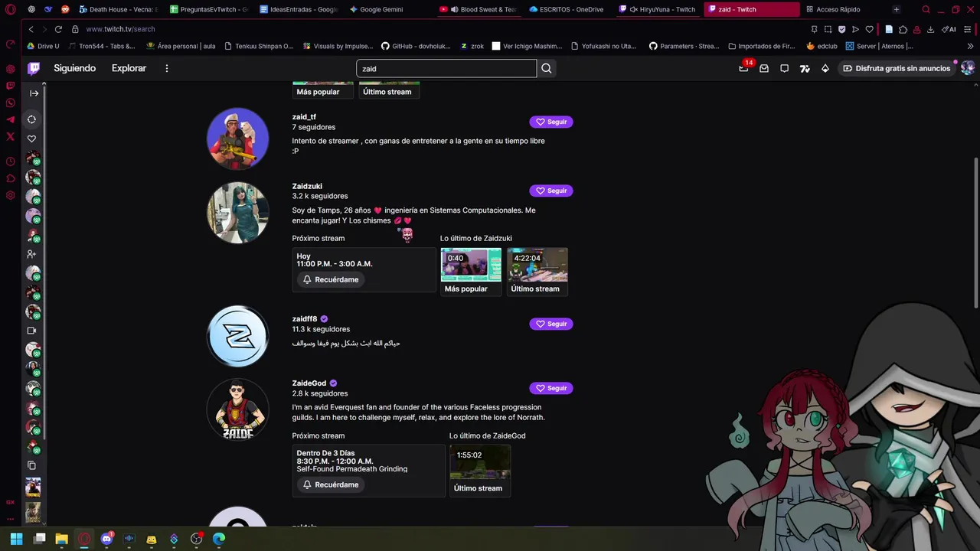The height and width of the screenshot is (551, 980).
Task: Expand the bookmarks bar overflow chevron
Action: (x=970, y=46)
